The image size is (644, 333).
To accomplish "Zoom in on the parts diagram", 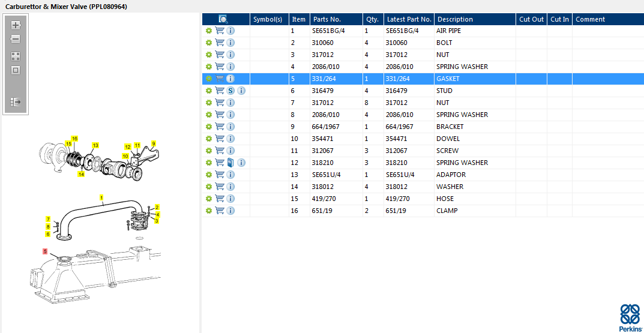I will click(x=16, y=25).
